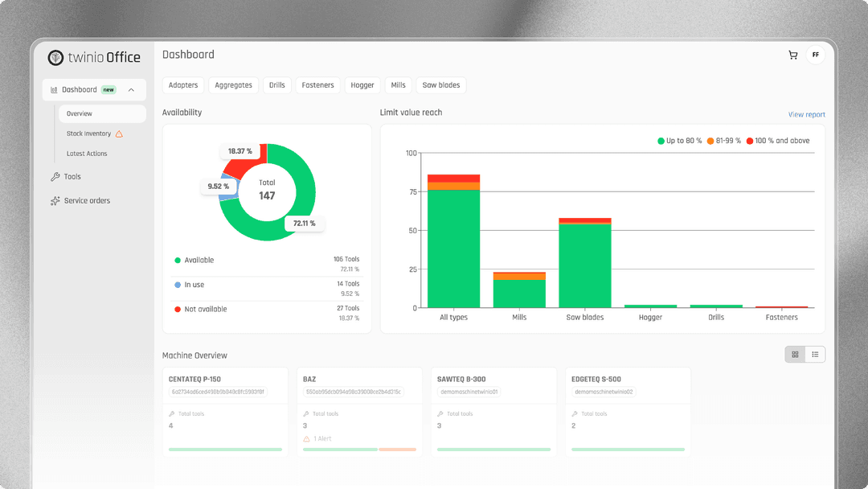Select the Available legend row
The height and width of the screenshot is (489, 868).
tap(267, 264)
